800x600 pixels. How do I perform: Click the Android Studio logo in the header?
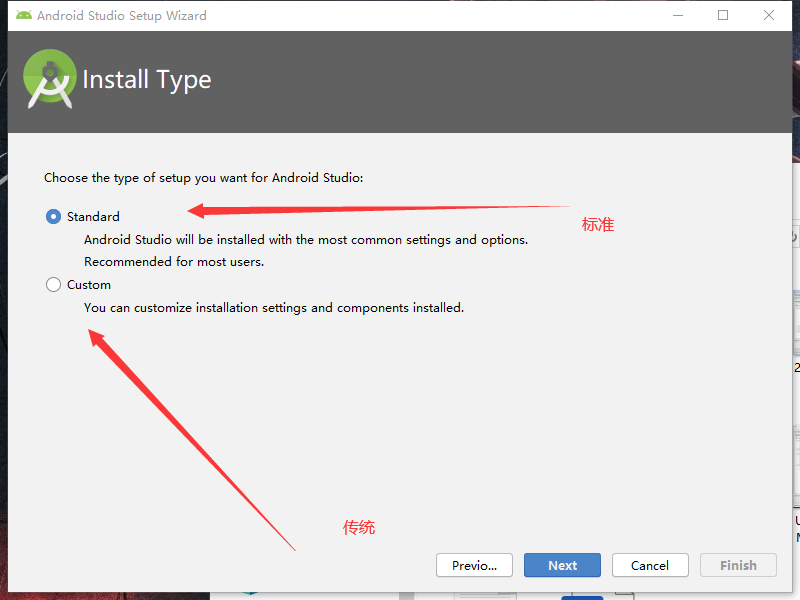click(x=49, y=79)
